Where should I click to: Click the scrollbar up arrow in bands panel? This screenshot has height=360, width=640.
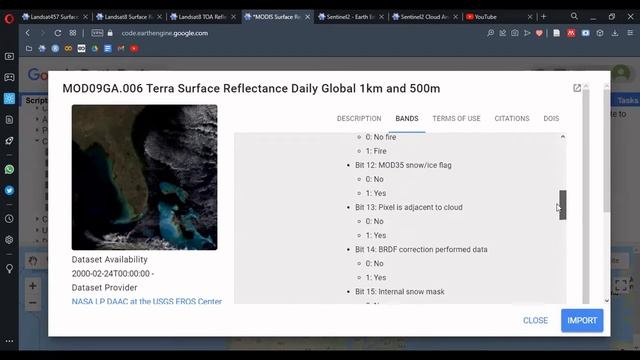563,137
